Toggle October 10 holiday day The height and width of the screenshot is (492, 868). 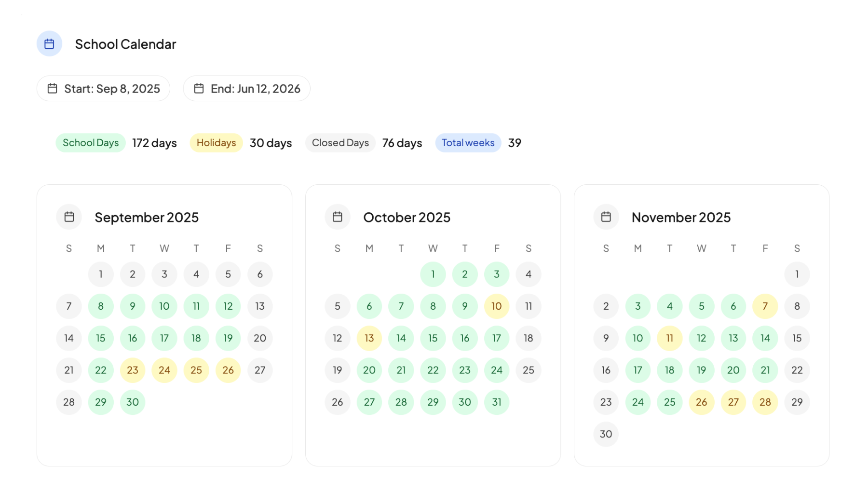[x=497, y=306]
